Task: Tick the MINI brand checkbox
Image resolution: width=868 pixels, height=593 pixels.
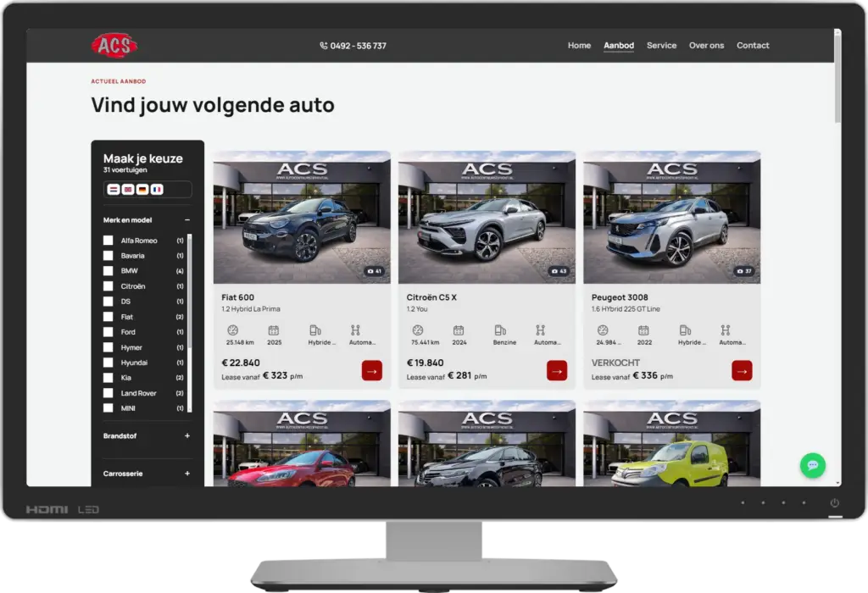Action: [108, 408]
